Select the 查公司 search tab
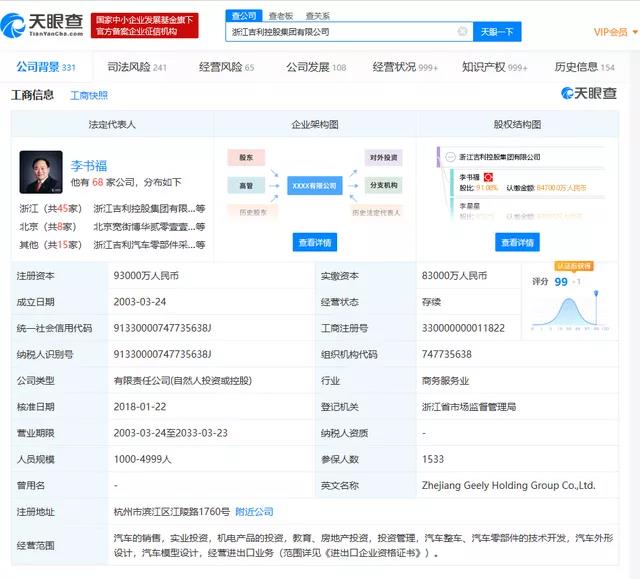The image size is (640, 579). pos(244,16)
